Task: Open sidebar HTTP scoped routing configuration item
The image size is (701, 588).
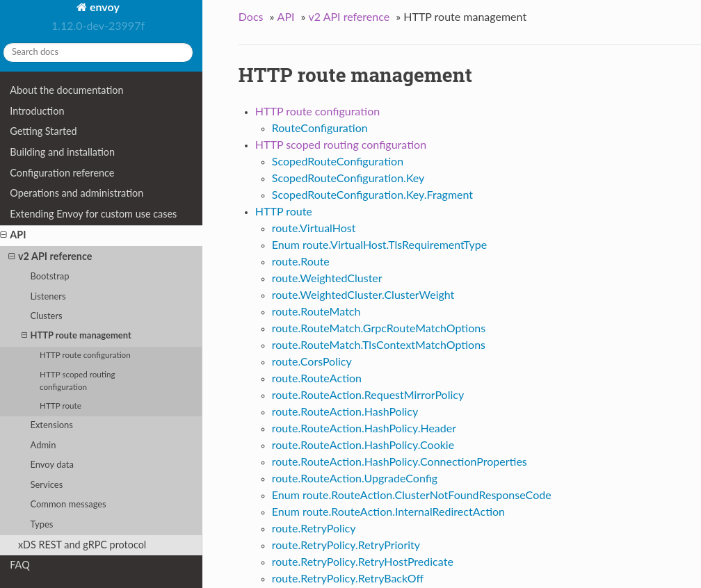Action: point(77,381)
